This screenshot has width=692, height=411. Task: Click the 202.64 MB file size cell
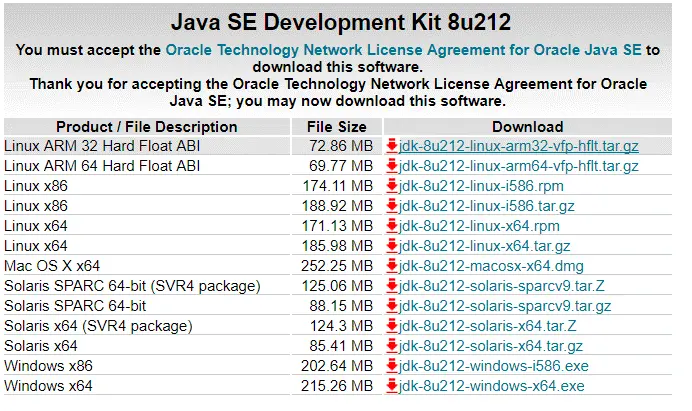(x=337, y=366)
